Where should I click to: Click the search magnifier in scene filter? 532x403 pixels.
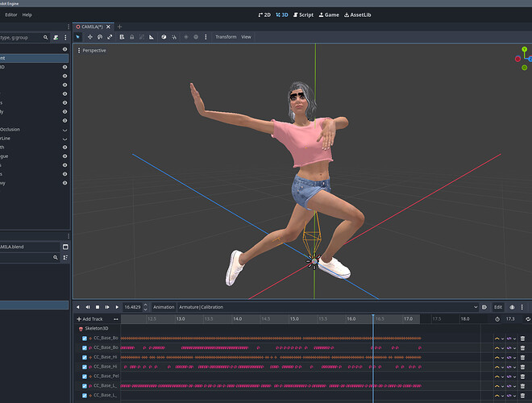45,38
